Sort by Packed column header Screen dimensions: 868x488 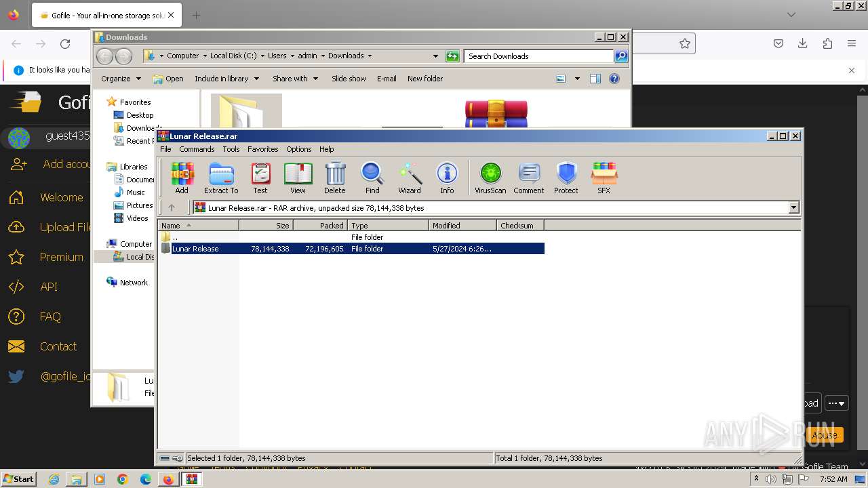(x=320, y=225)
